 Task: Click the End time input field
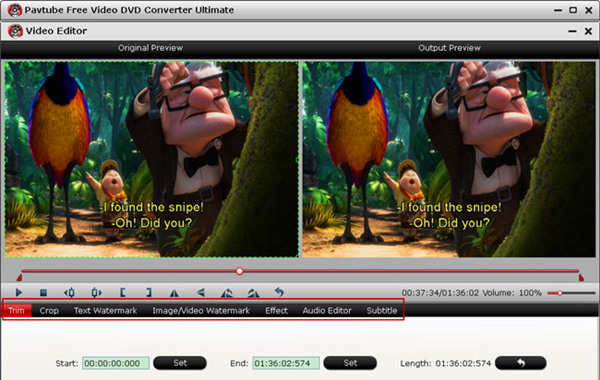click(286, 363)
